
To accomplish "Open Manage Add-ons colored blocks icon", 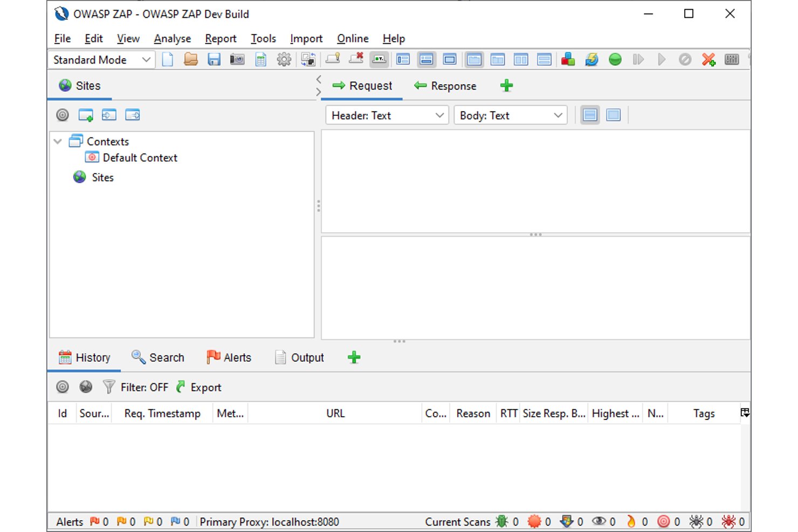I will pyautogui.click(x=568, y=59).
